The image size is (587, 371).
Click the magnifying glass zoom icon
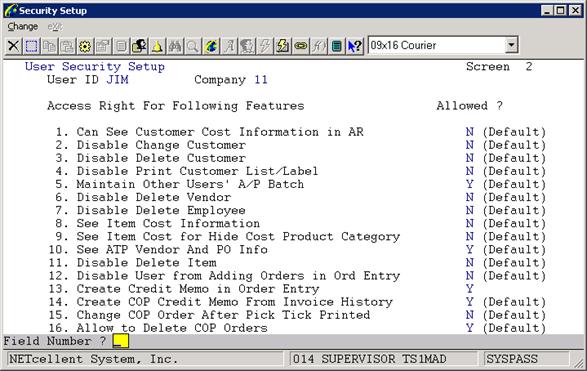pos(193,46)
